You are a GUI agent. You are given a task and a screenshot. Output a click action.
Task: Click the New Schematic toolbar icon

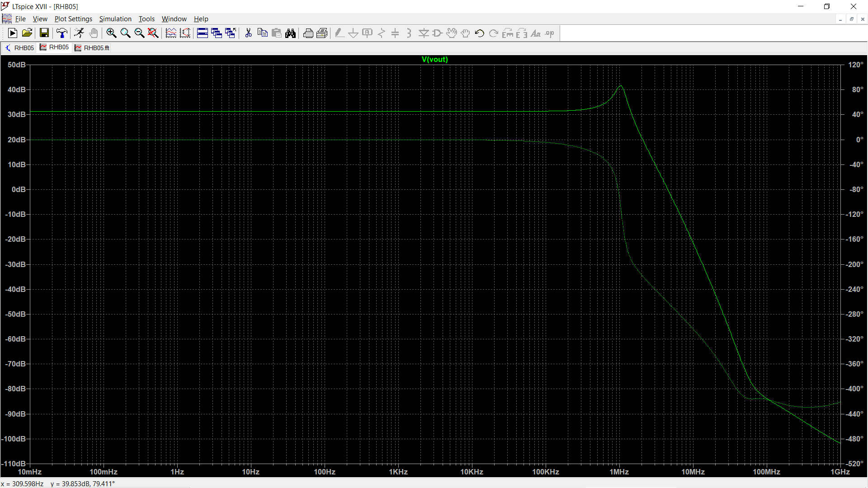[13, 33]
